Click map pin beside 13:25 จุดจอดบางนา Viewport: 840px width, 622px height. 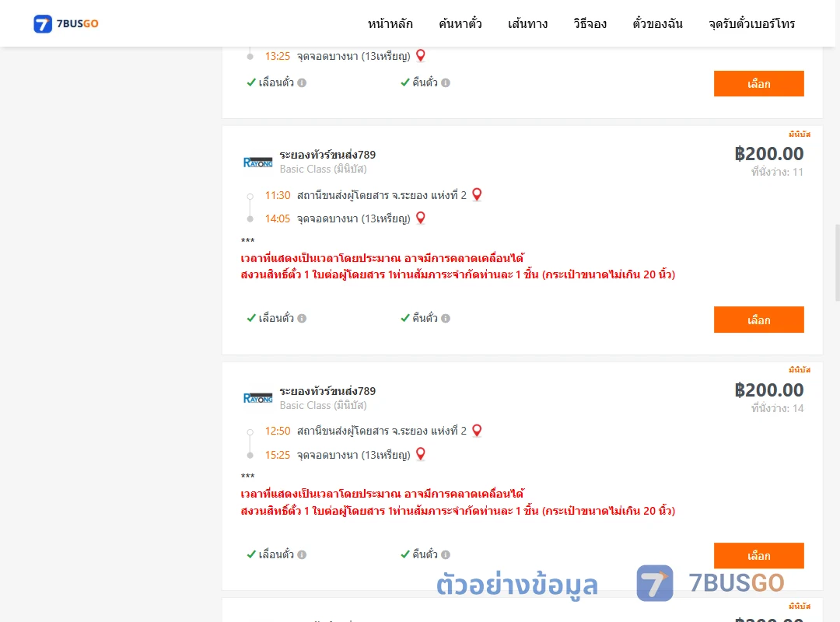click(421, 55)
